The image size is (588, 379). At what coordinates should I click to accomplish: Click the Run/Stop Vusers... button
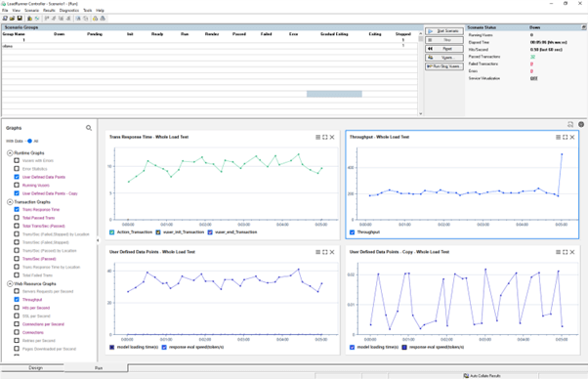pos(444,66)
